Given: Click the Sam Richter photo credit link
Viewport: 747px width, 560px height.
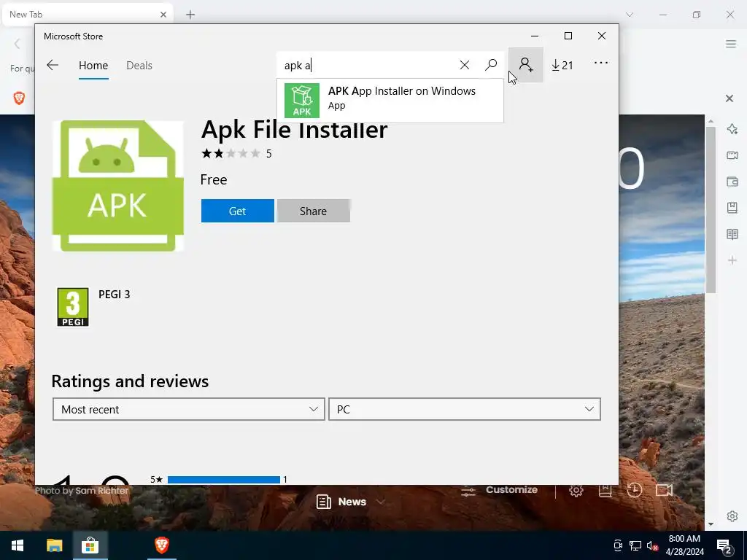Looking at the screenshot, I should (101, 491).
